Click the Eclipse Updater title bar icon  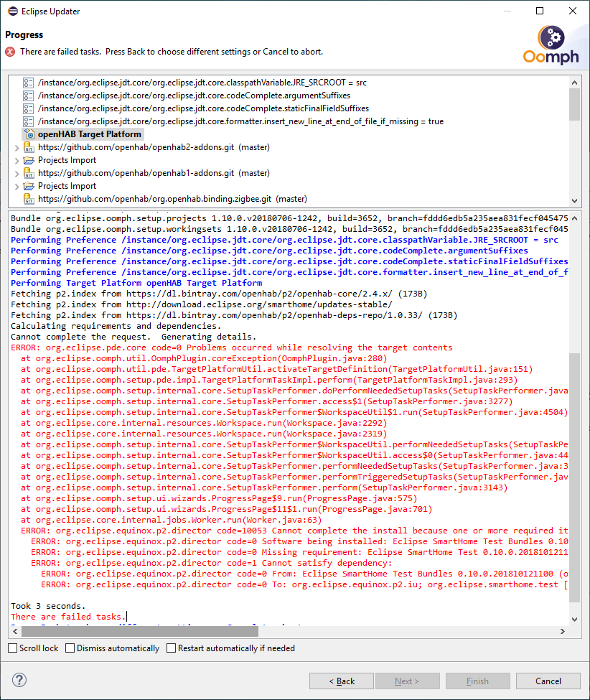(x=13, y=11)
